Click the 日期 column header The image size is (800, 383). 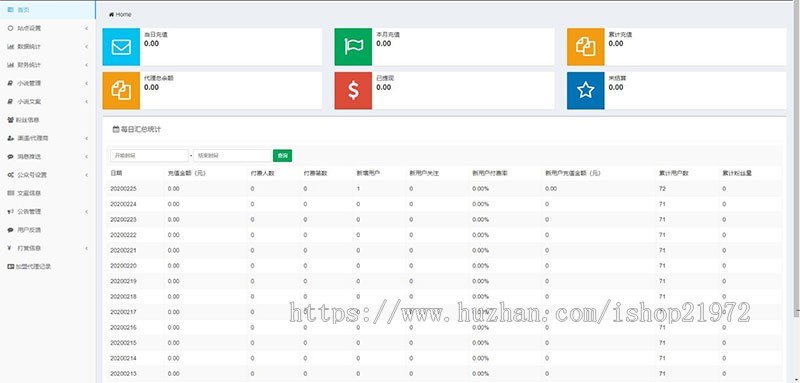(x=116, y=173)
